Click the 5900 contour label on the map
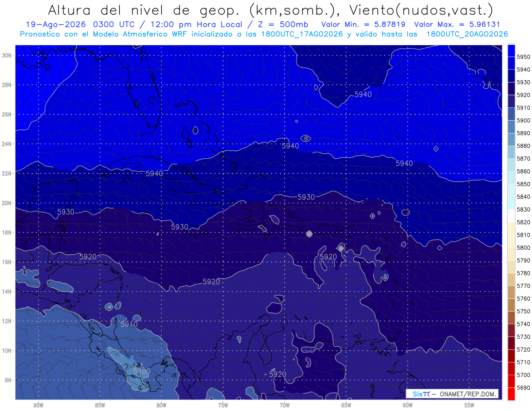The image size is (532, 411). [x=141, y=371]
